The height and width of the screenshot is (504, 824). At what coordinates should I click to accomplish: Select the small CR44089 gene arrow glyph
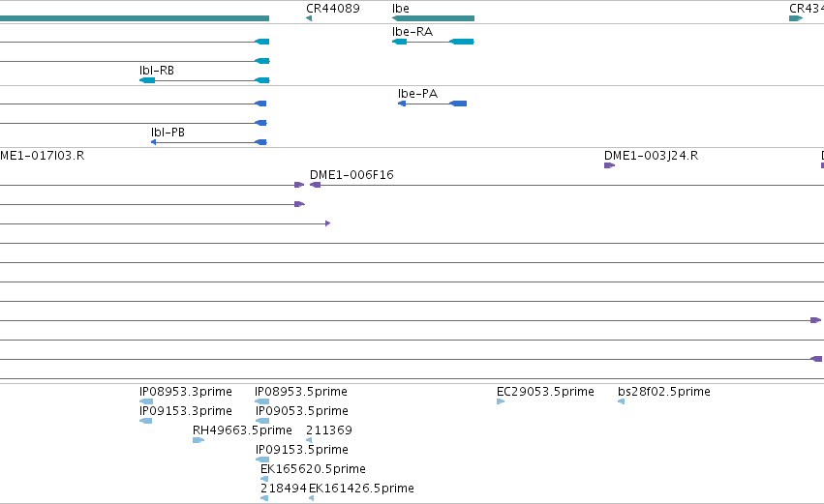(x=309, y=18)
